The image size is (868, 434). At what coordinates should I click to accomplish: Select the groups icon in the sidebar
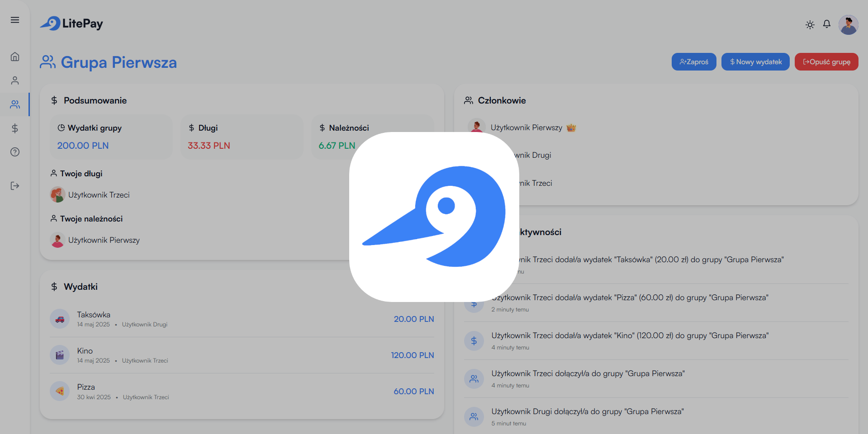[15, 104]
